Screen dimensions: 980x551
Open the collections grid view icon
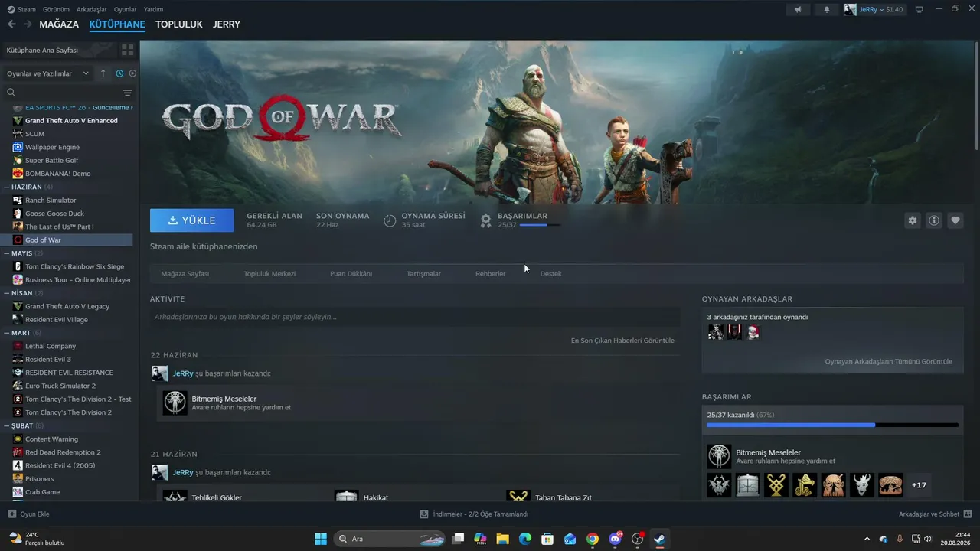(127, 50)
